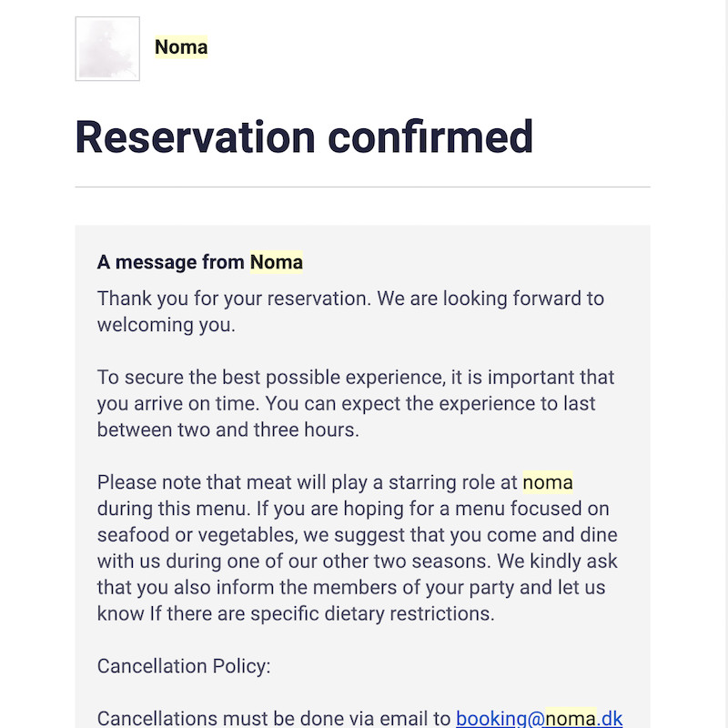Open the booking@noma.dk email link

coord(539,718)
